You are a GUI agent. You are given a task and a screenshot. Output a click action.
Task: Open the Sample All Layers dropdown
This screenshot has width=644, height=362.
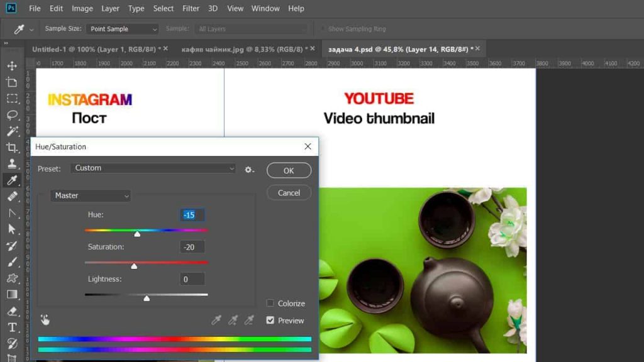click(251, 29)
